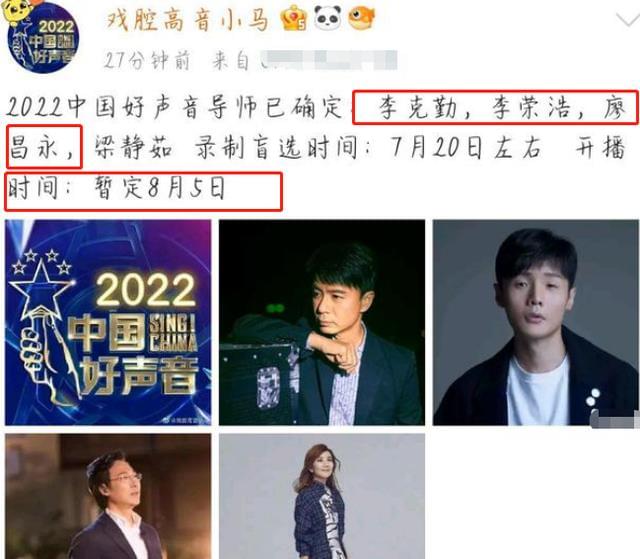Open photo of man wearing glasses
The width and height of the screenshot is (640, 559).
[108, 496]
